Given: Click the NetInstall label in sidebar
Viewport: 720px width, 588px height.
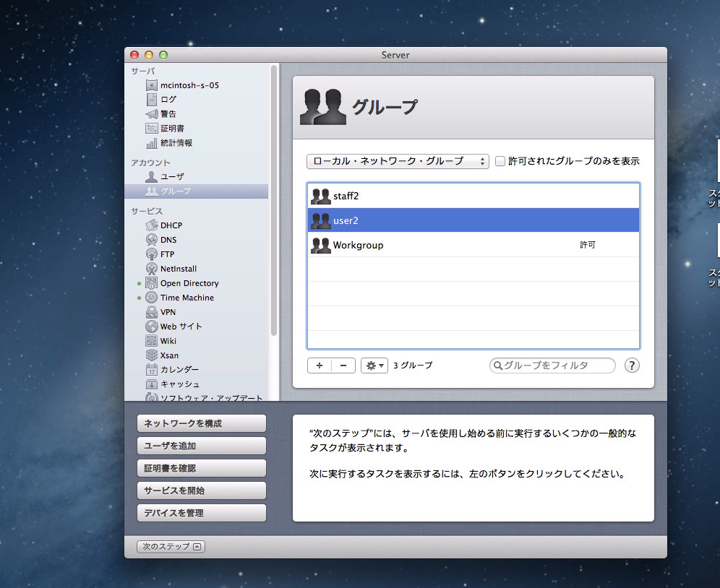Looking at the screenshot, I should click(178, 269).
